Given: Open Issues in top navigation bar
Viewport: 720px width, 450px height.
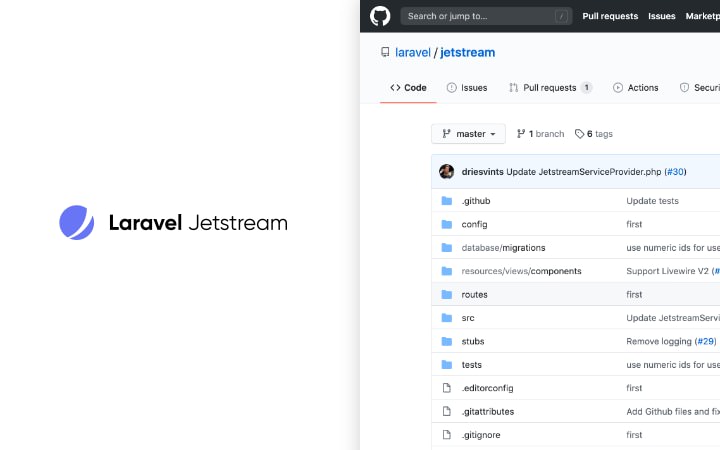Looking at the screenshot, I should click(662, 16).
